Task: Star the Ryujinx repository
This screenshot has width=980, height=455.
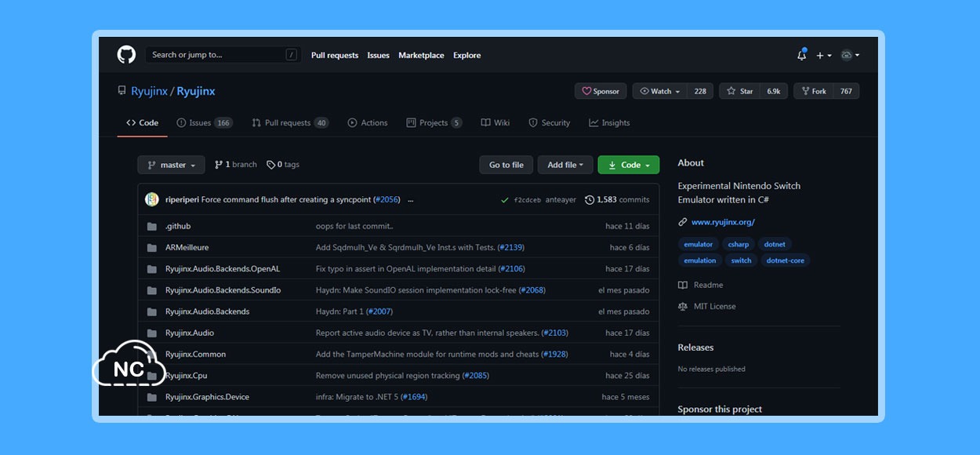Action: [x=739, y=91]
